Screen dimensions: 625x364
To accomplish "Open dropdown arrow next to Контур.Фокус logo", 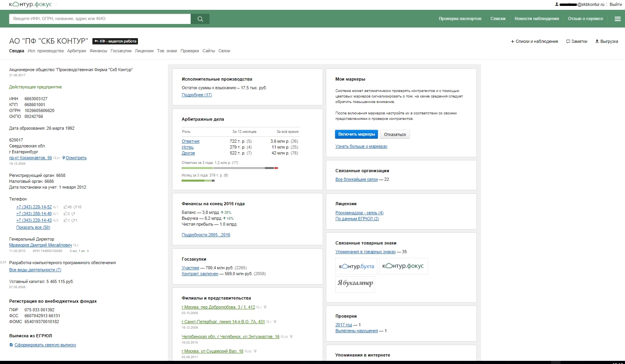I will pos(56,5).
